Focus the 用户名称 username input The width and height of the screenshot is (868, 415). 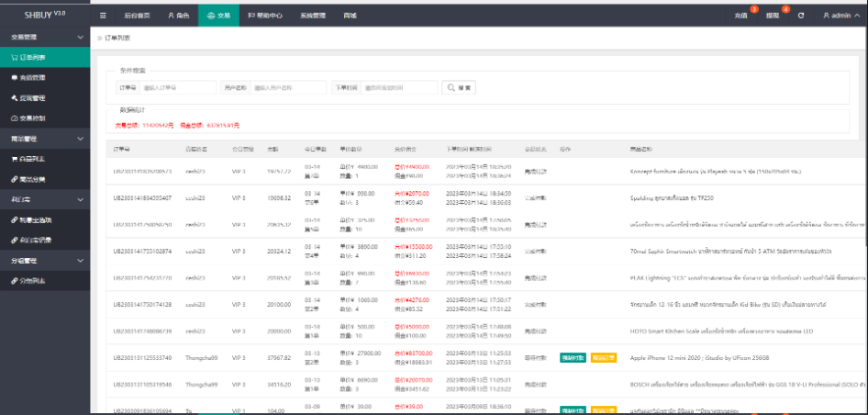288,87
